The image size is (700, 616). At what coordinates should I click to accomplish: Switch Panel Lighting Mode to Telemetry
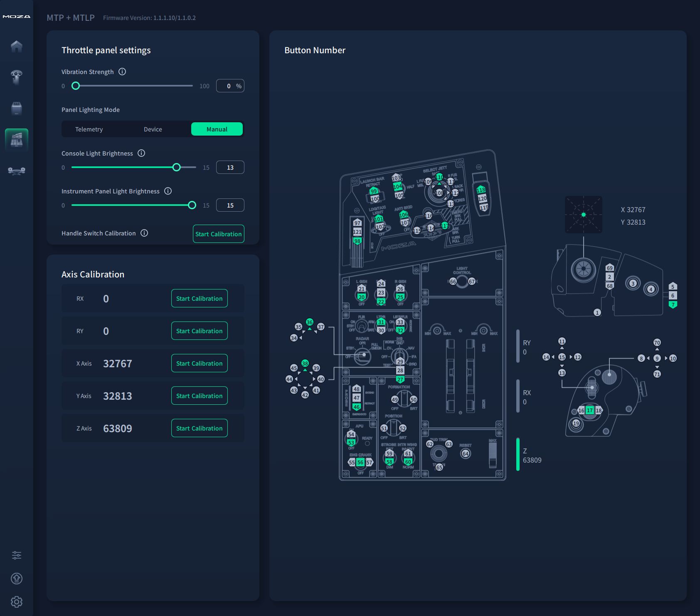(x=89, y=129)
